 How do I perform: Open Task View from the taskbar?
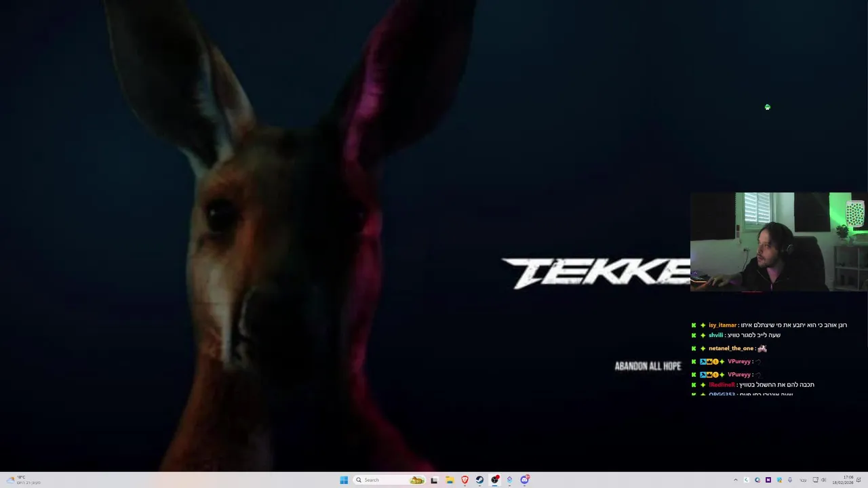point(434,480)
